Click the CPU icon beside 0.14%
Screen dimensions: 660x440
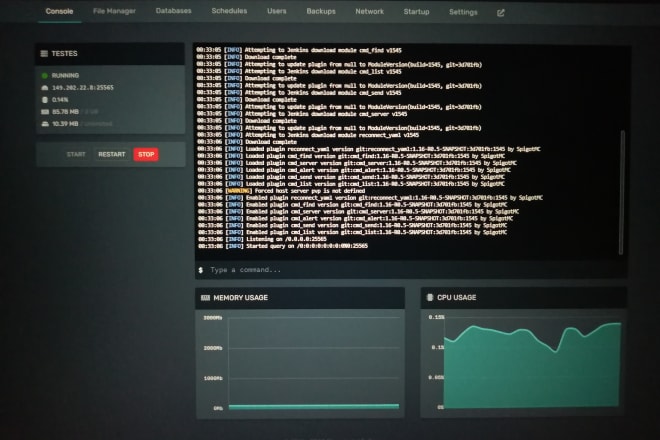tap(45, 100)
